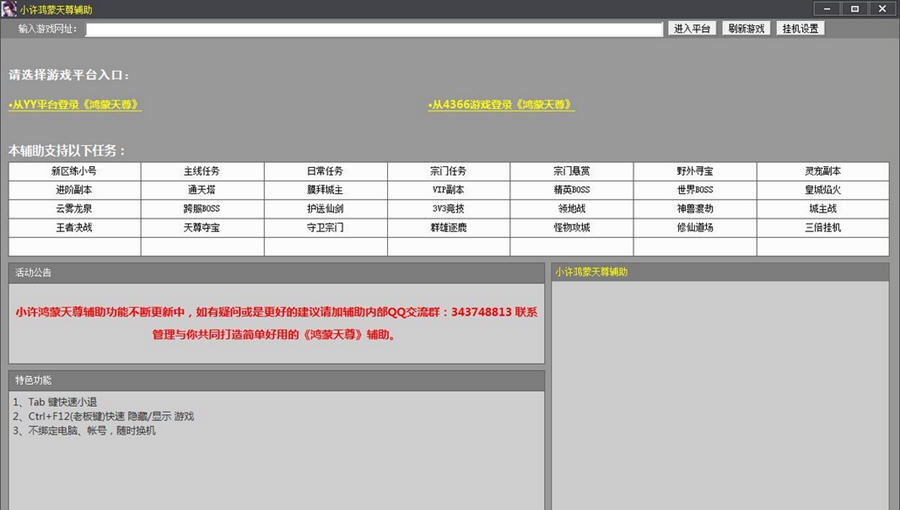Focus the game URL input field
This screenshot has height=510, width=900.
(x=374, y=29)
